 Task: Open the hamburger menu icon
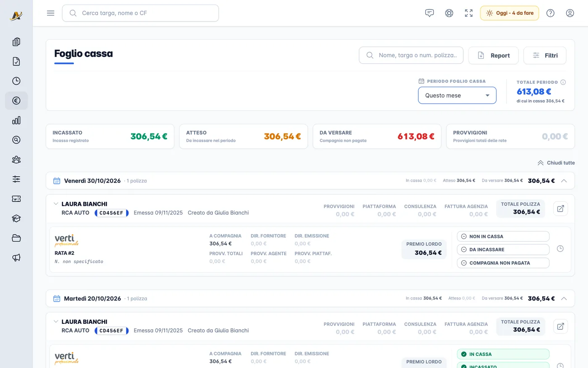coord(51,13)
